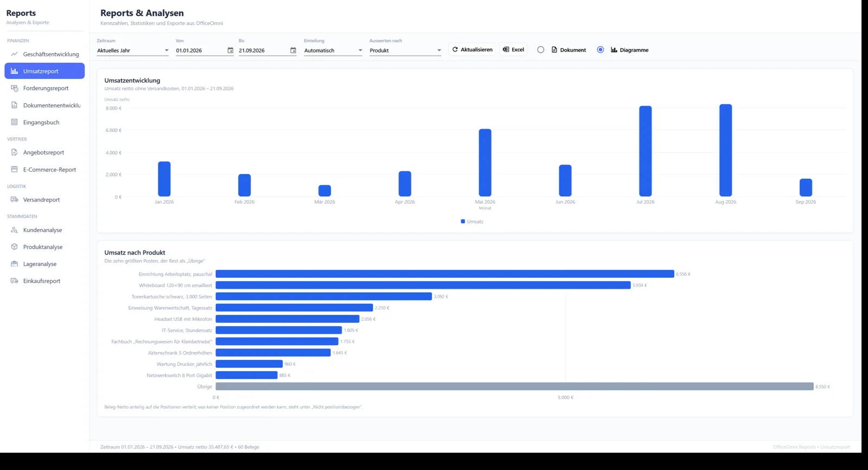Click the Versandreport truck icon
This screenshot has height=470, width=868.
pos(15,200)
